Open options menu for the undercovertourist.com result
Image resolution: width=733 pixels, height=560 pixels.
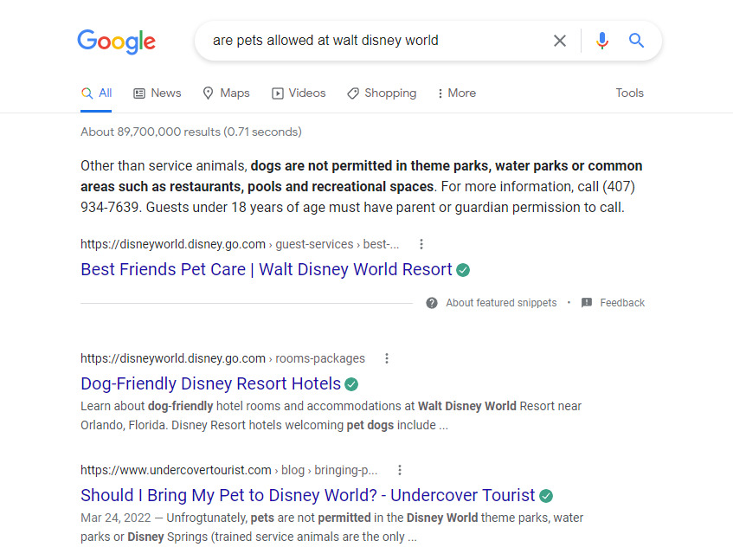[400, 470]
